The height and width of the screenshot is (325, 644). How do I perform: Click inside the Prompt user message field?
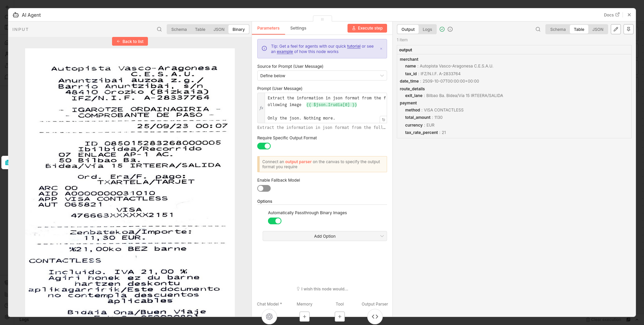point(325,108)
